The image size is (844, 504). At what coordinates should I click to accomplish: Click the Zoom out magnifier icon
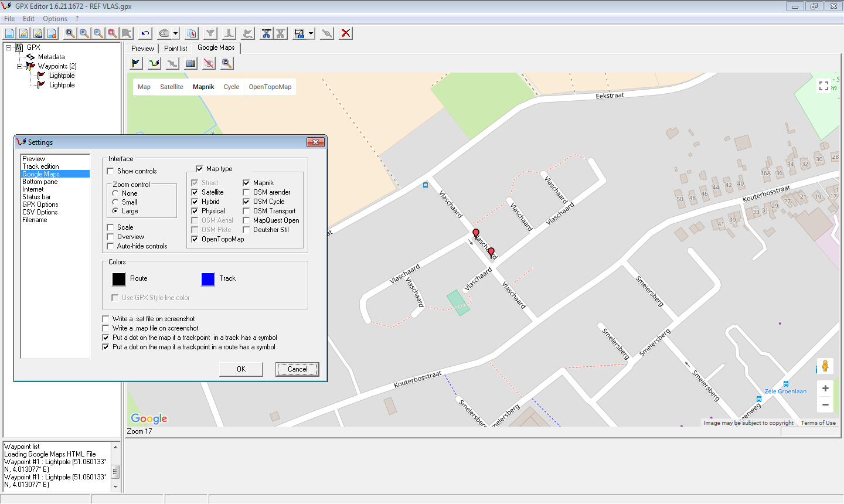click(98, 33)
